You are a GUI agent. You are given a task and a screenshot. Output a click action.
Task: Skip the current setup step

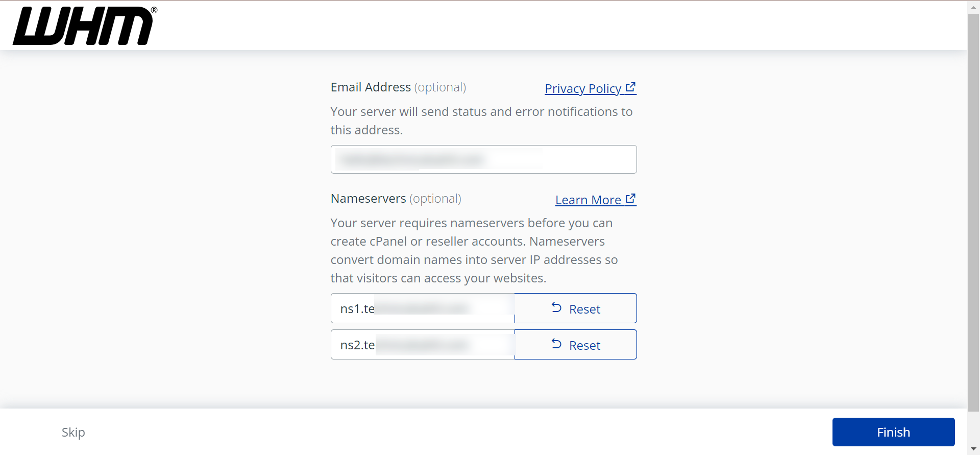73,432
